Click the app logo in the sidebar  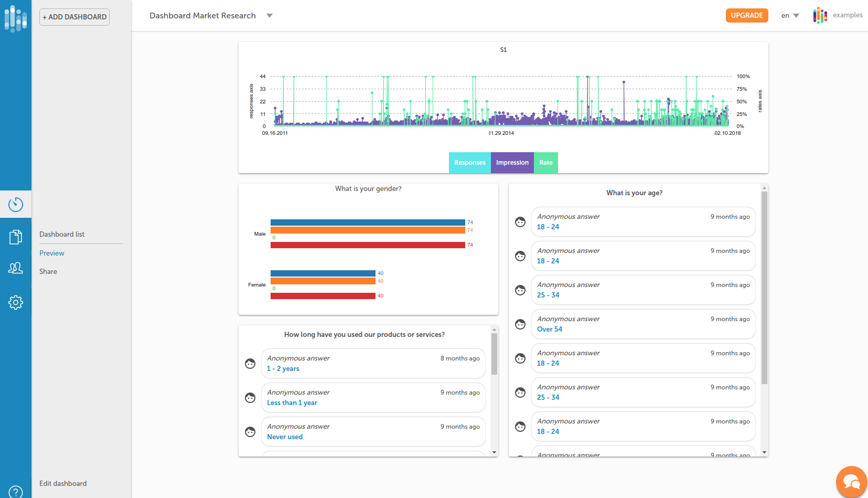tap(16, 18)
